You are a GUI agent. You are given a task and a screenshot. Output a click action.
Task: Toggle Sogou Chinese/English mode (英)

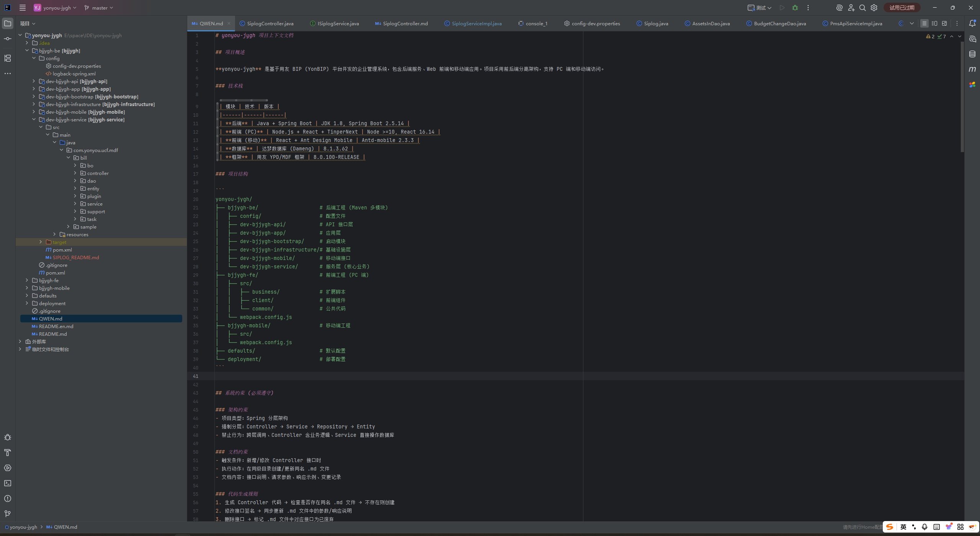(x=903, y=527)
